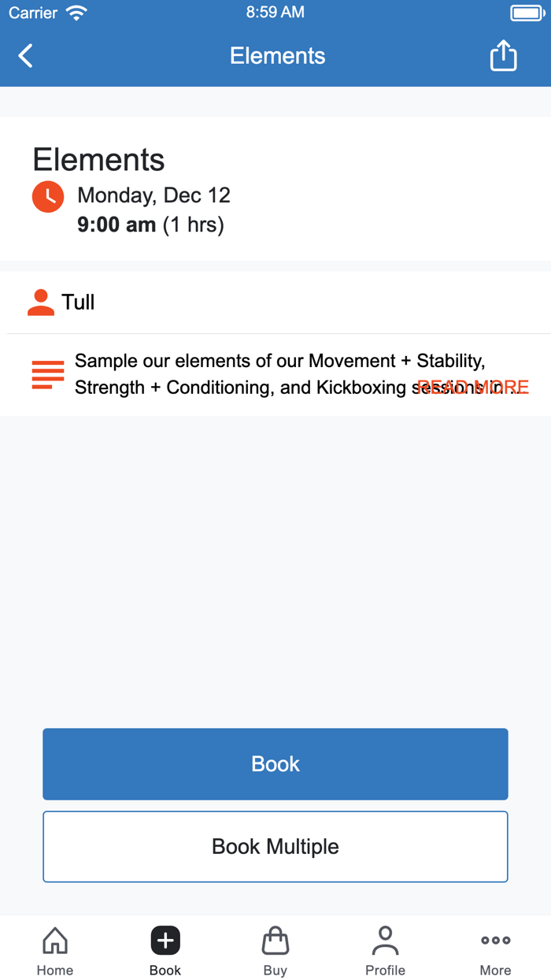Tap the Elements session title
This screenshot has width=551, height=980.
[x=98, y=159]
